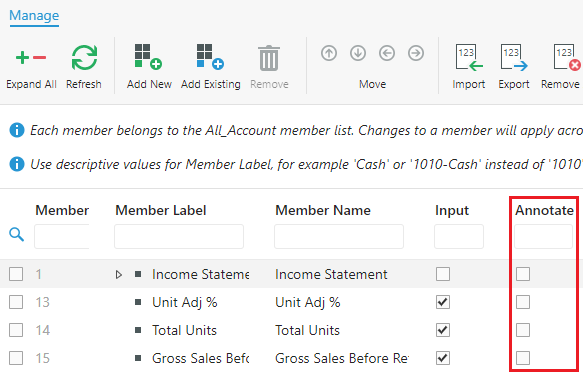Click the Input filter field

click(459, 236)
